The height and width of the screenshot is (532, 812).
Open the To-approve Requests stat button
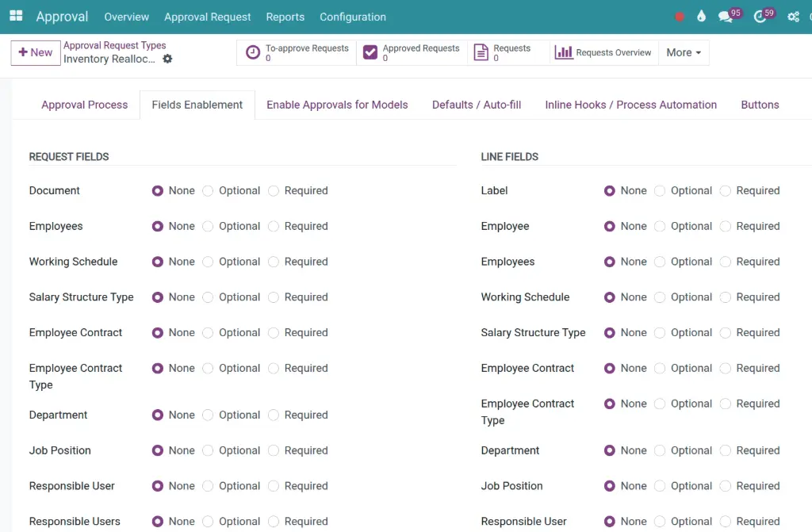[297, 53]
